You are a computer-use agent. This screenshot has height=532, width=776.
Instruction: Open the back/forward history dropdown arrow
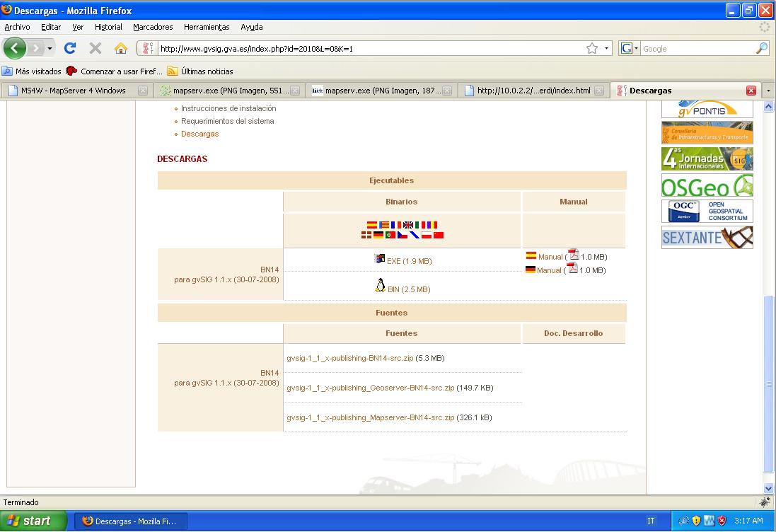click(50, 49)
